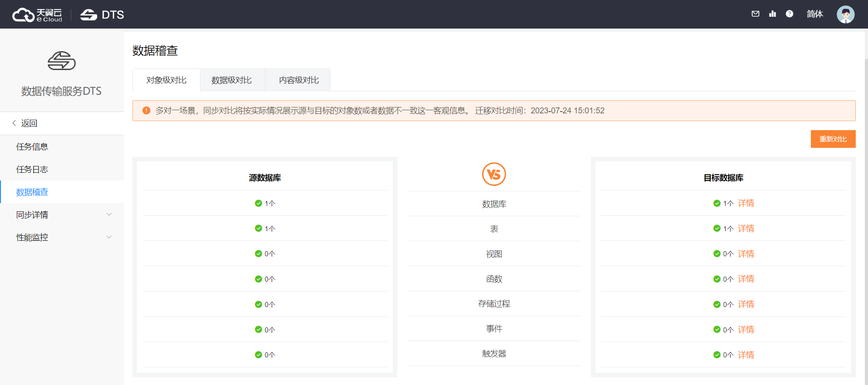
Task: Switch to the 数据级对比 tab
Action: point(232,80)
